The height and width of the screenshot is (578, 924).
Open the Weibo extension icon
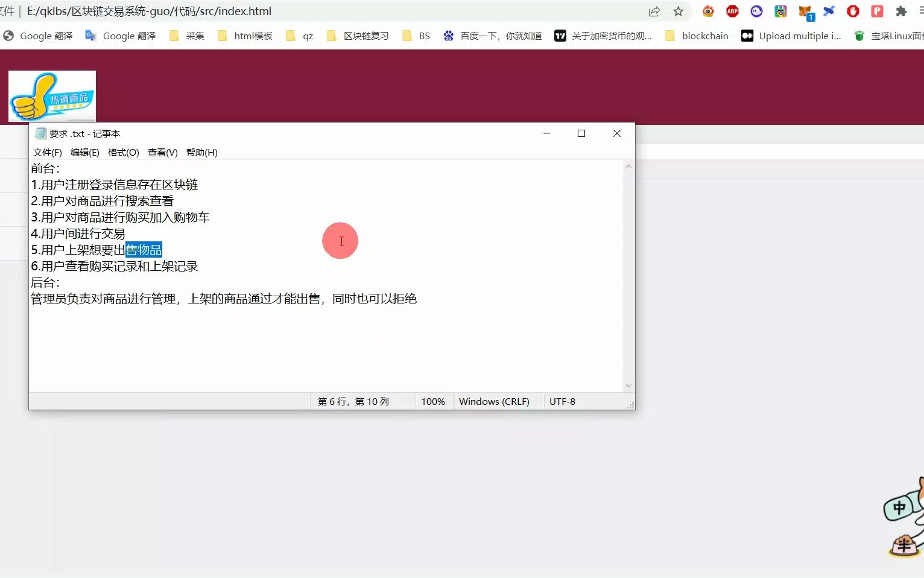click(x=708, y=11)
